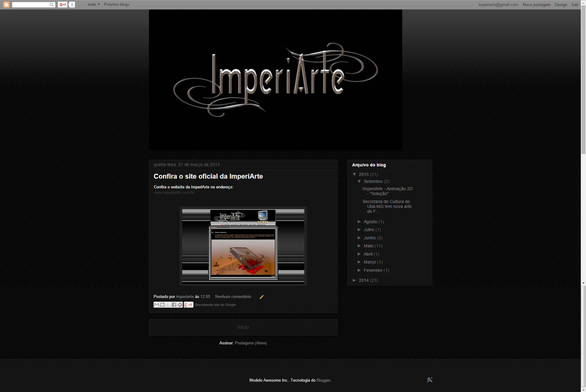Open the 'mais' dropdown in navbar
The height and width of the screenshot is (392, 586).
(94, 5)
